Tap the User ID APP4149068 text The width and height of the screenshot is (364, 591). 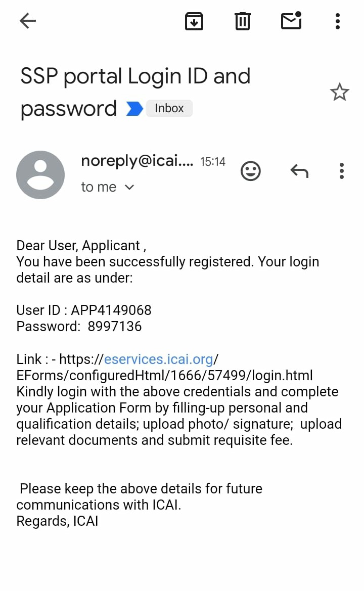point(84,310)
